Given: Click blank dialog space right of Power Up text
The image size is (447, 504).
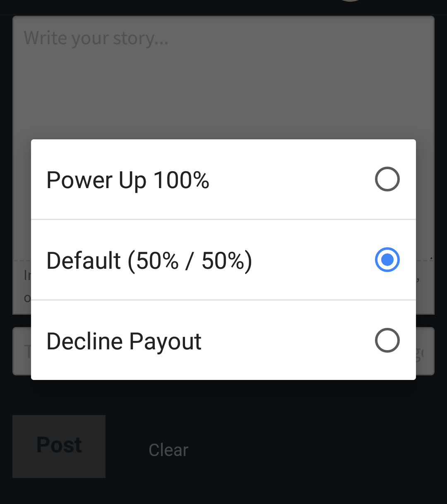Looking at the screenshot, I should [290, 179].
